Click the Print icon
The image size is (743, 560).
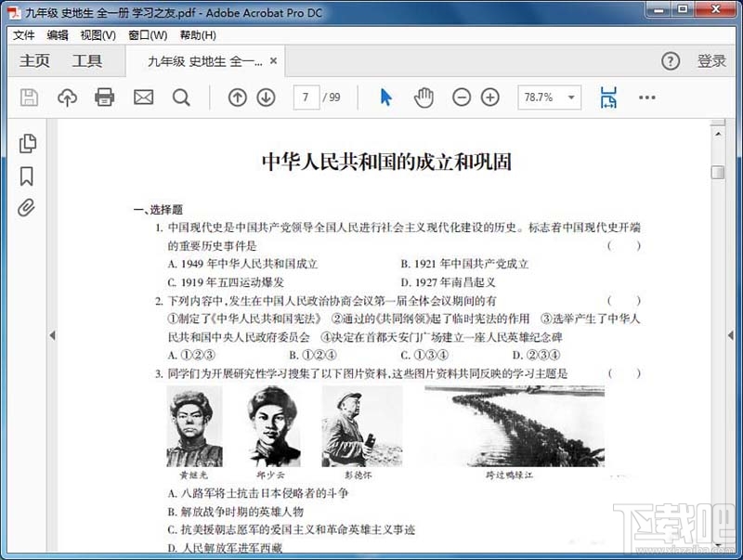point(104,97)
